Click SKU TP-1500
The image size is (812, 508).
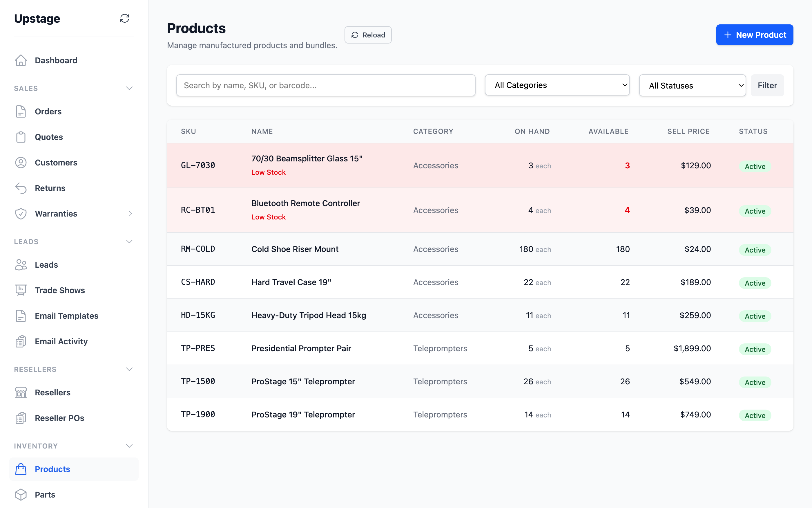tap(198, 381)
